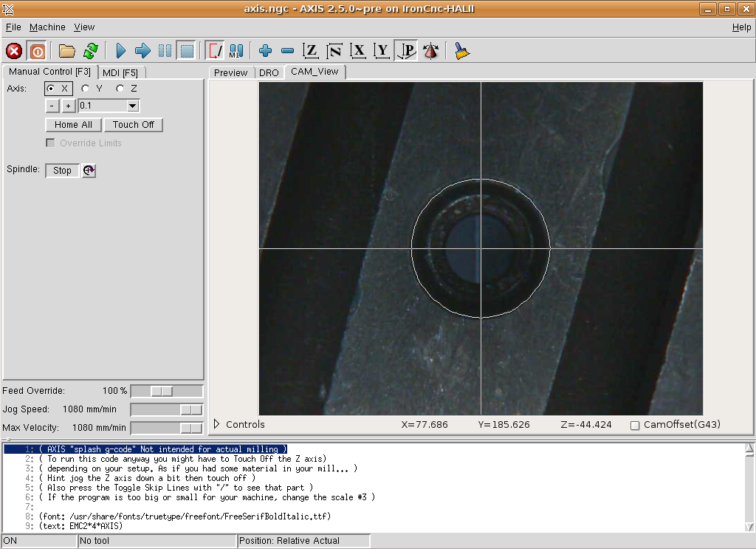Toggle Override Limits checkbox

point(50,143)
